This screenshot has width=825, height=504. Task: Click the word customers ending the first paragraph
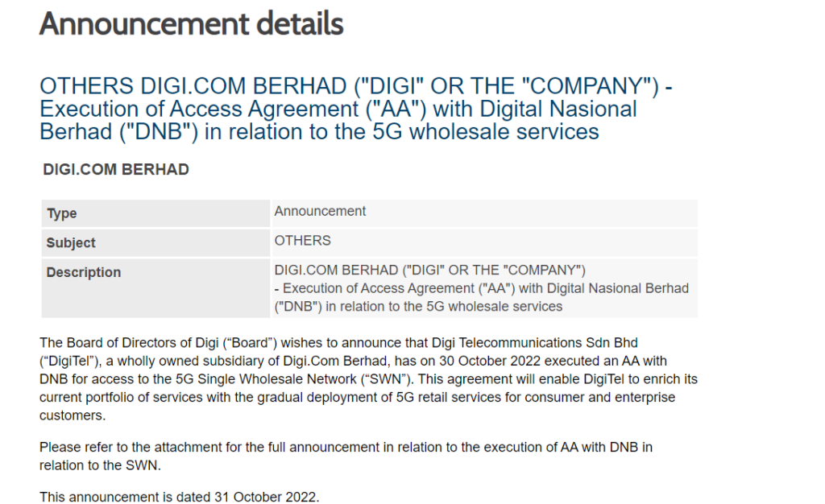(x=73, y=415)
